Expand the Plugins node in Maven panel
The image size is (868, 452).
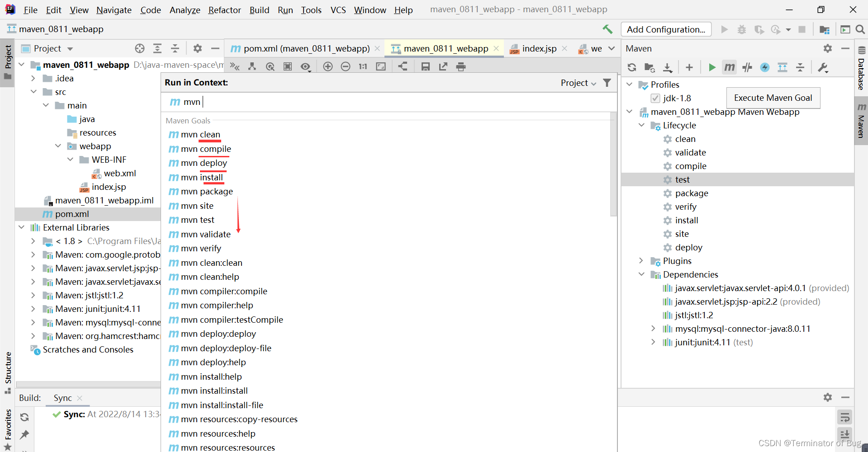[x=641, y=261]
